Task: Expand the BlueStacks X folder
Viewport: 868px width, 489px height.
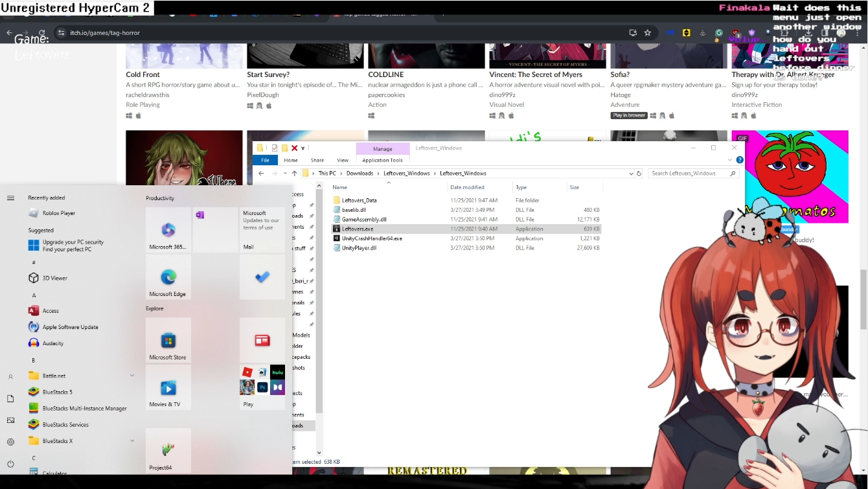Action: [132, 440]
